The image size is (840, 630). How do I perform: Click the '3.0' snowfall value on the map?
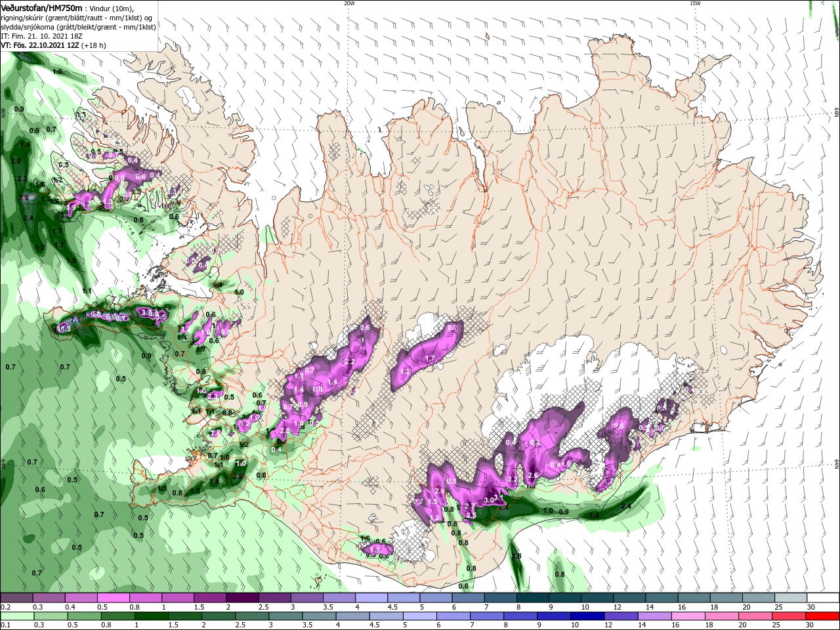click(488, 500)
